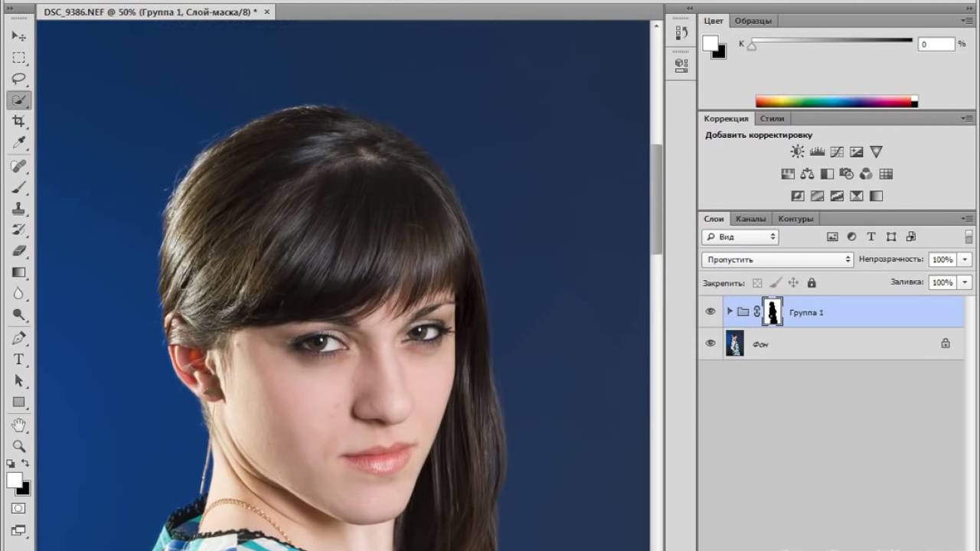Open the Непрозрачность slider dropdown arrow
Image resolution: width=980 pixels, height=551 pixels.
(x=965, y=259)
